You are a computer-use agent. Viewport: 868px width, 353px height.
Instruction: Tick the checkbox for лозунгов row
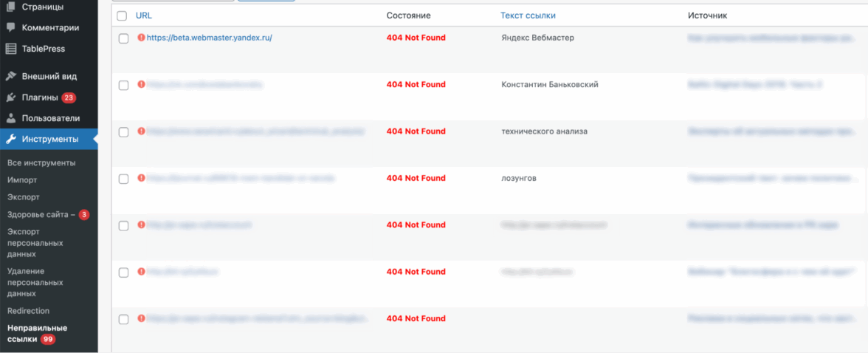point(124,179)
